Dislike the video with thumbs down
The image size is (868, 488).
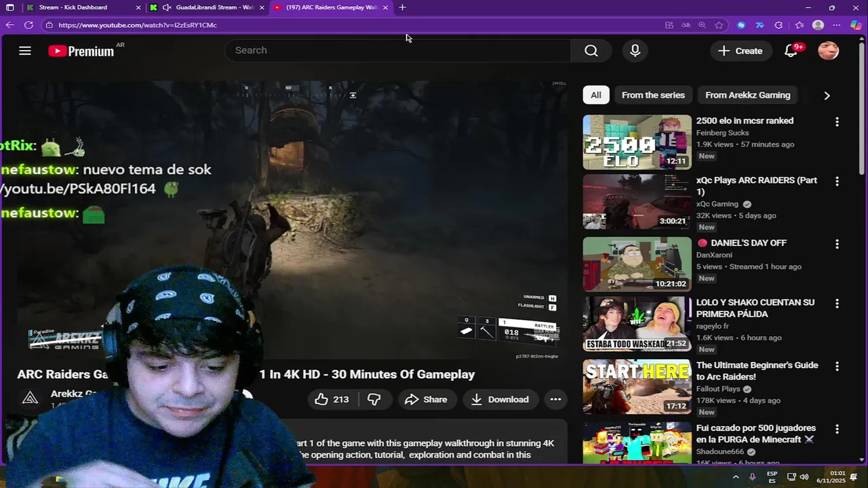(374, 400)
